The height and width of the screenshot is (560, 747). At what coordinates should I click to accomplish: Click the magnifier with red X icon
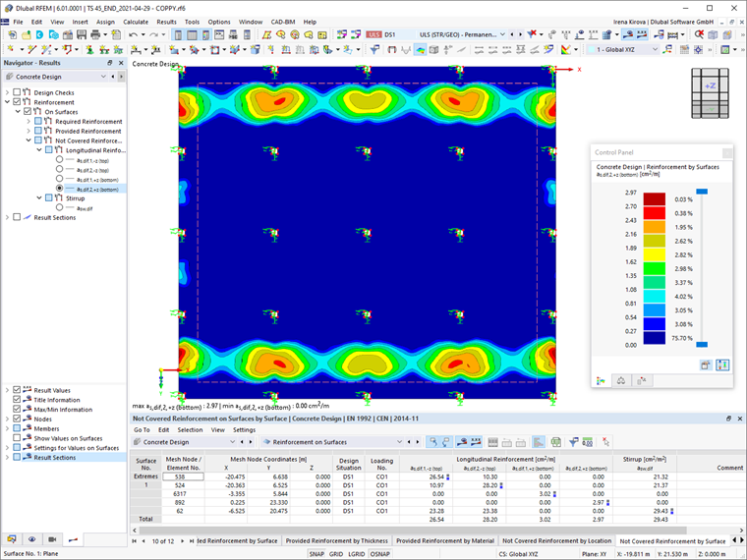coord(699,34)
